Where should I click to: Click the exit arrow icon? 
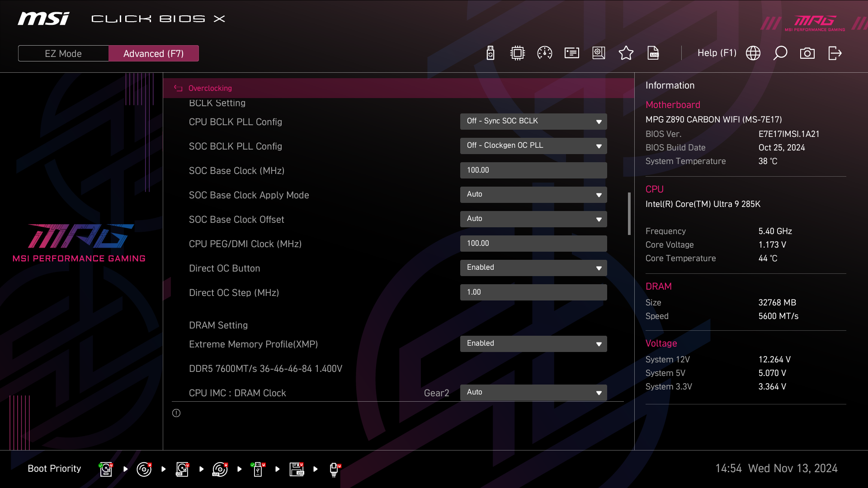click(x=835, y=53)
